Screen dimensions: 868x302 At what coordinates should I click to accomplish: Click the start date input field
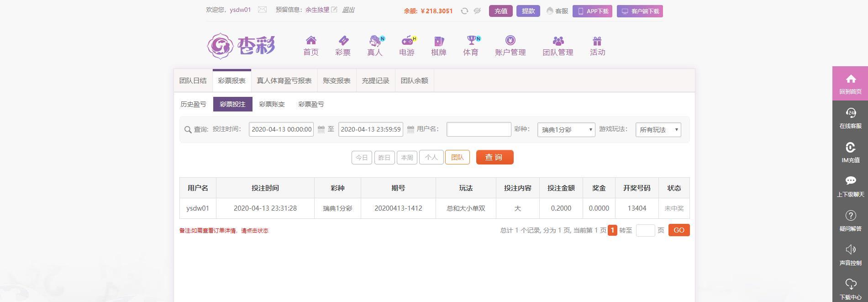point(281,129)
